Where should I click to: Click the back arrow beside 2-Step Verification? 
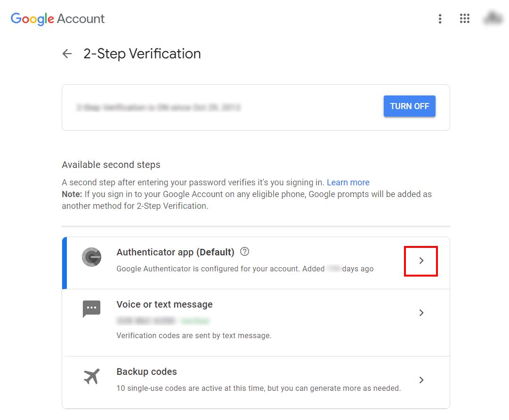pyautogui.click(x=67, y=54)
